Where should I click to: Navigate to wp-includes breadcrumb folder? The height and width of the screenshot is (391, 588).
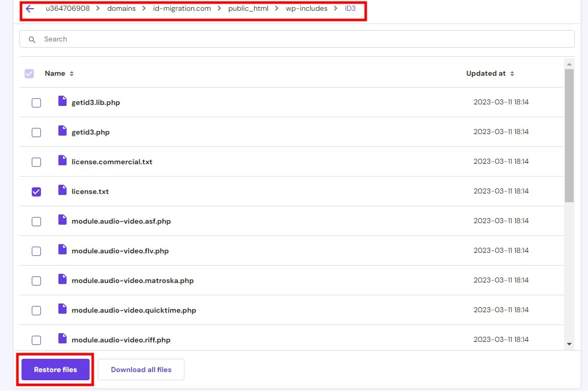pos(306,9)
